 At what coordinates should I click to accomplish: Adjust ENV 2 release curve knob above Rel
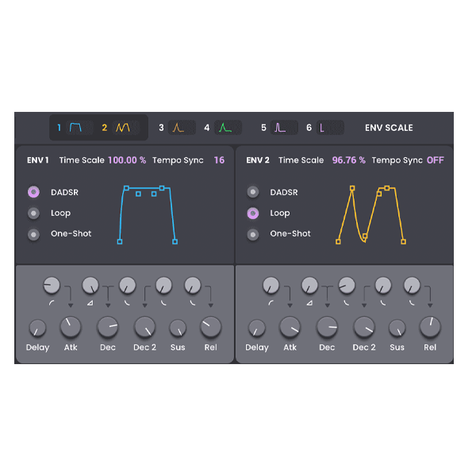(412, 286)
